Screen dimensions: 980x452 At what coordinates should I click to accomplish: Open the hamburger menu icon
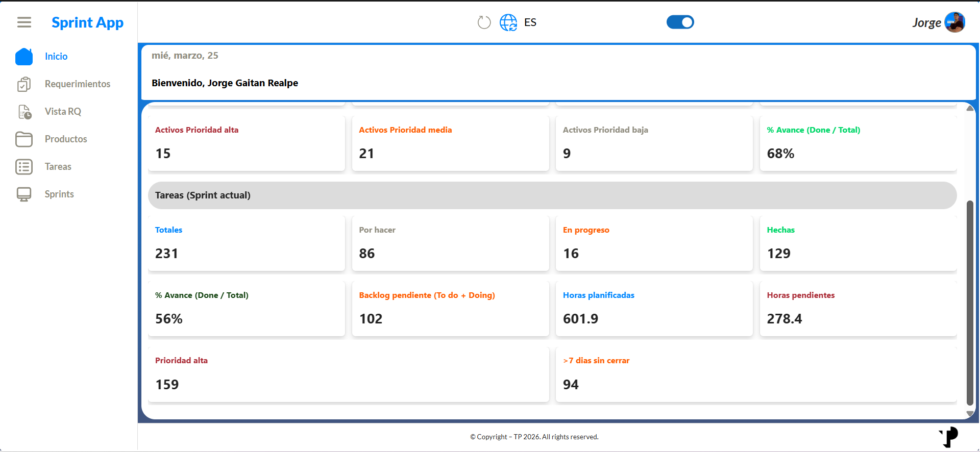click(24, 22)
